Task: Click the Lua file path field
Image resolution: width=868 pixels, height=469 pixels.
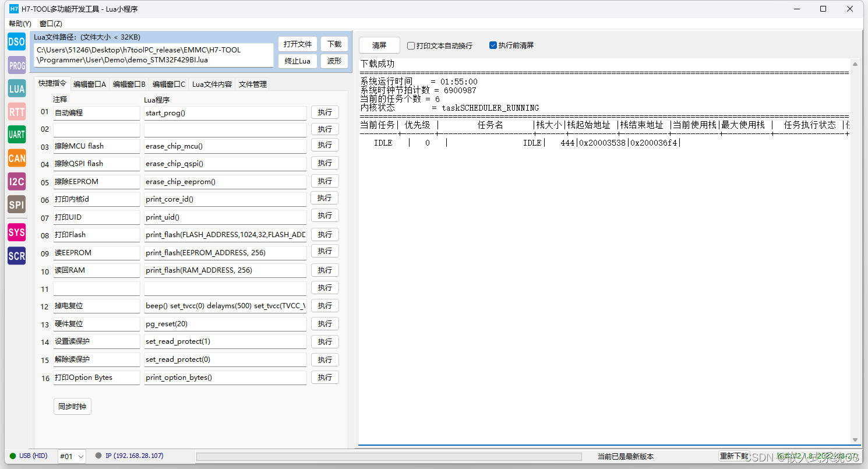Action: (154, 55)
